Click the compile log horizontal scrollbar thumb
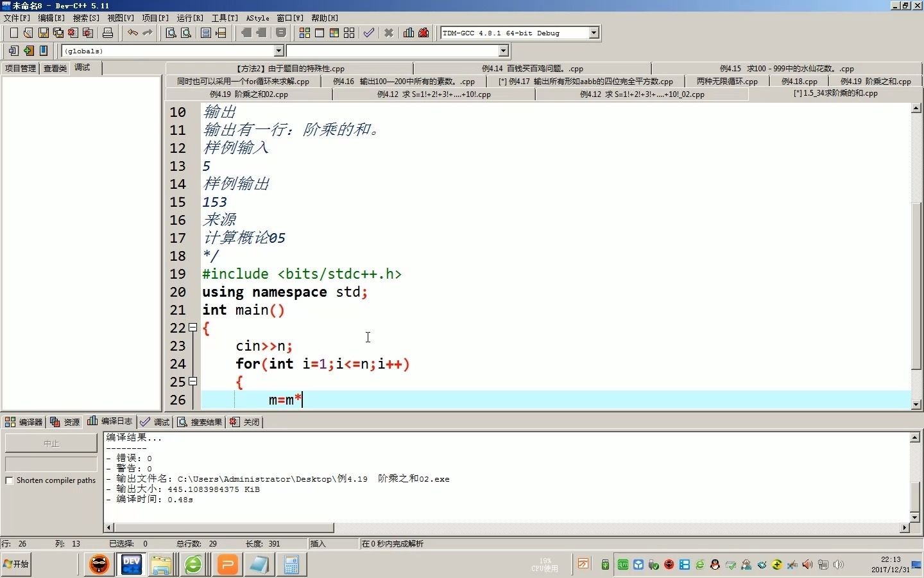Image resolution: width=924 pixels, height=578 pixels. click(224, 528)
